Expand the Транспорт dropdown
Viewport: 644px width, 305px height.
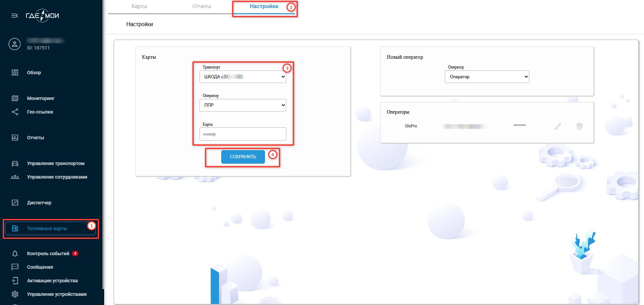(x=243, y=77)
